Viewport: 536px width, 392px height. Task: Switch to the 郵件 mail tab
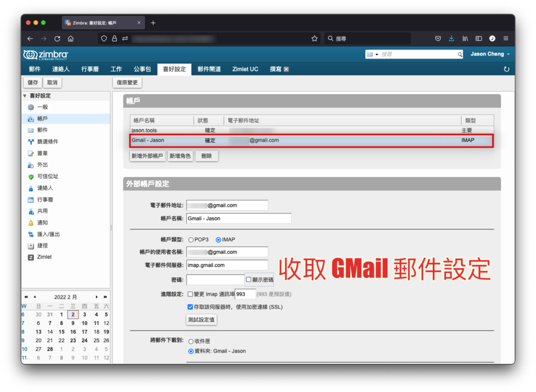pos(35,70)
